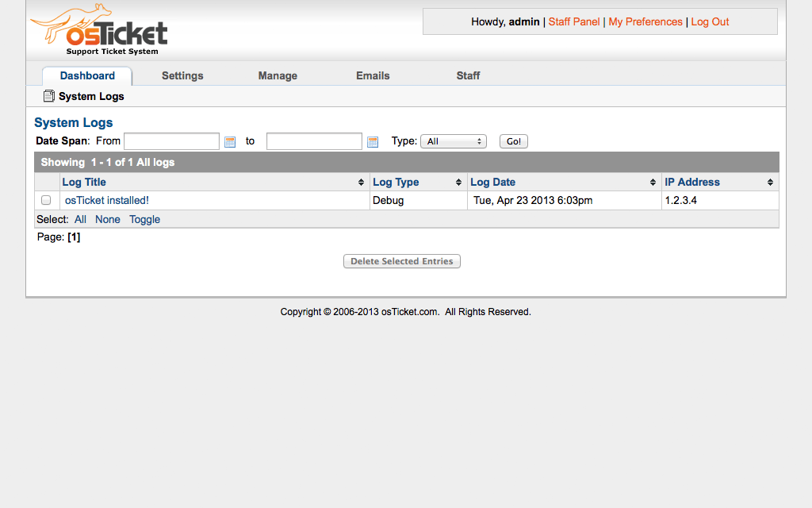Sort by IP Address using its sort arrows
The height and width of the screenshot is (508, 812).
(770, 183)
